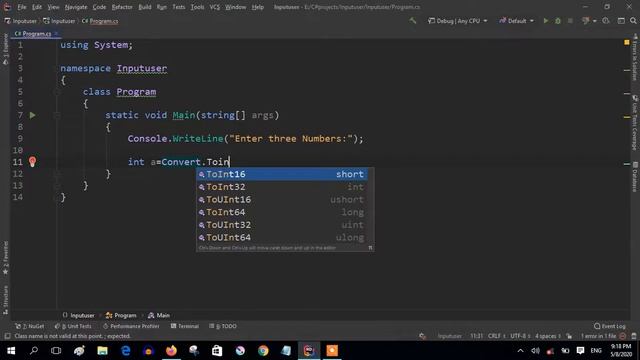The image size is (640, 360).
Task: Change UTF-8 file encoding in status bar
Action: pos(520,336)
